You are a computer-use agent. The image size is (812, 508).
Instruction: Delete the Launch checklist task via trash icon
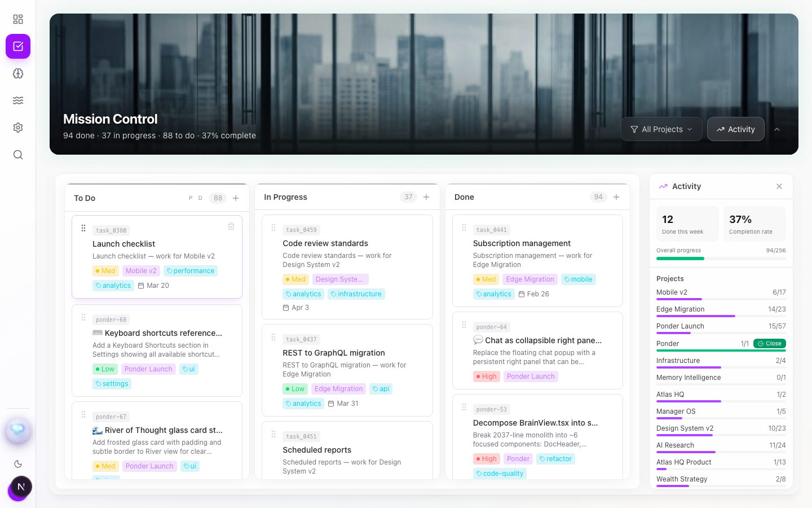point(231,226)
